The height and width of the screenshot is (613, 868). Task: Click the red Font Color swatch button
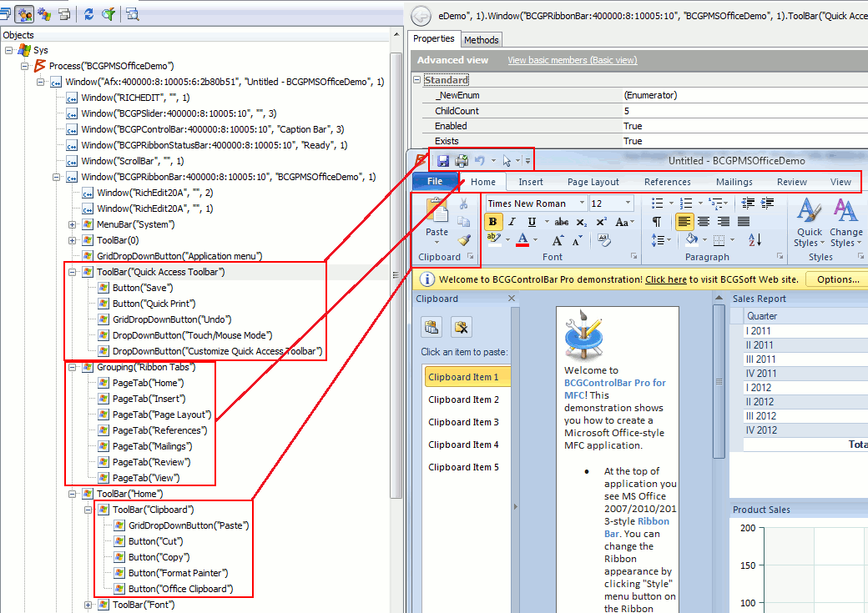point(522,240)
